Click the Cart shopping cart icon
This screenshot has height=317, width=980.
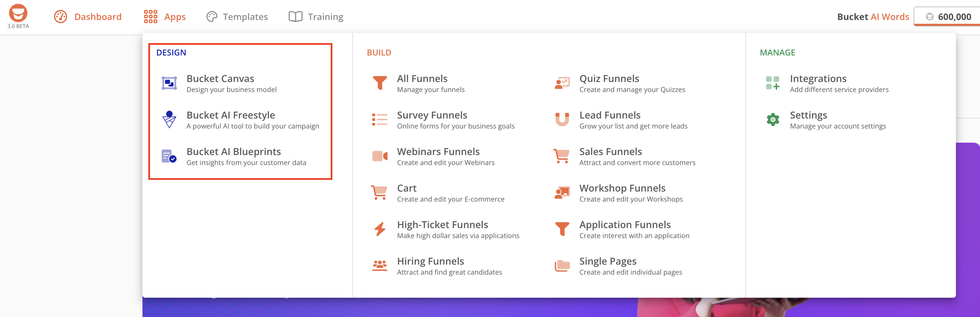(x=379, y=193)
